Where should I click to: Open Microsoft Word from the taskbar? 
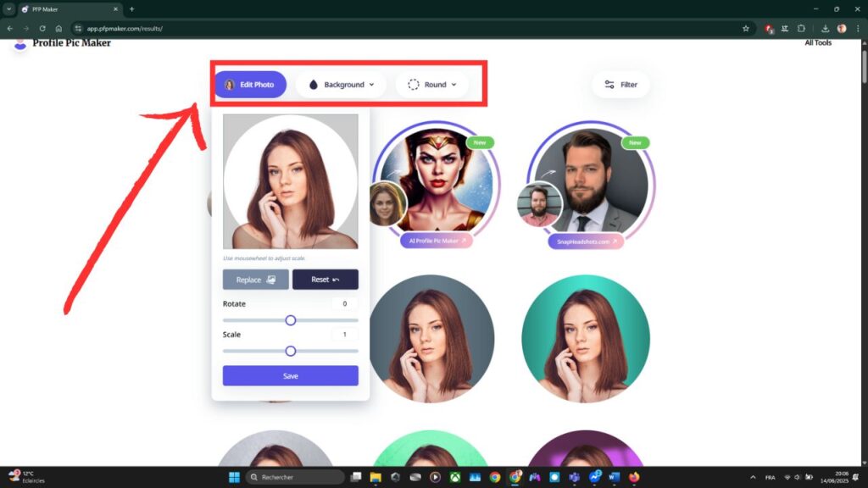point(614,477)
